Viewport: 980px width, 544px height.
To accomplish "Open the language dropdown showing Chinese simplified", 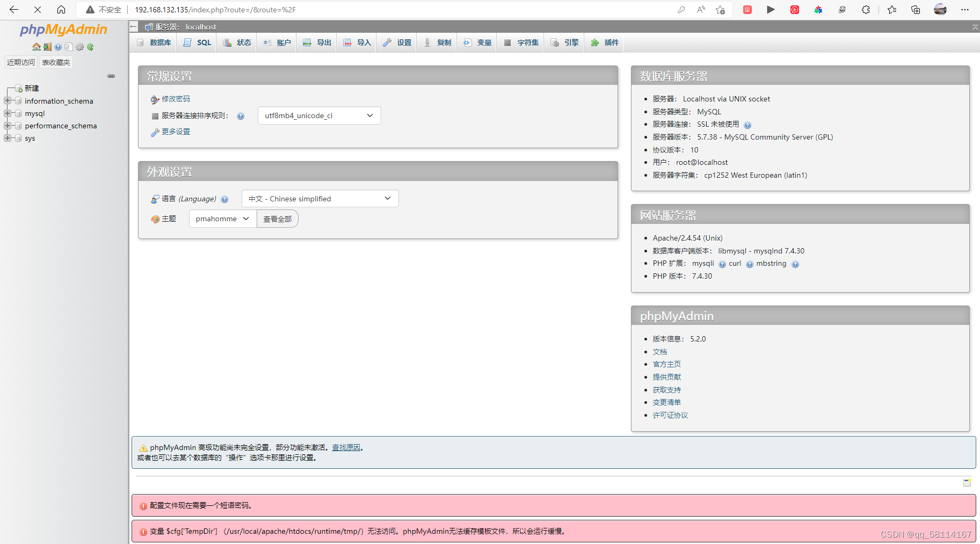I will click(x=320, y=199).
